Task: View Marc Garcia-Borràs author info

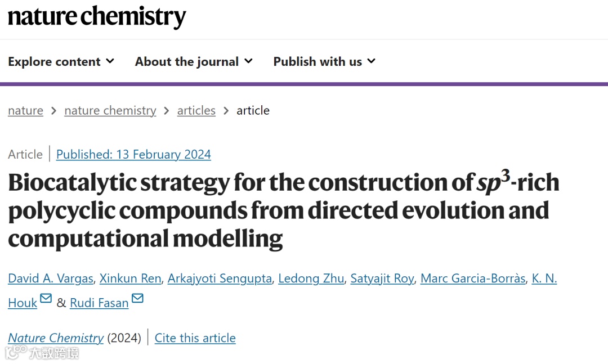Action: (473, 278)
